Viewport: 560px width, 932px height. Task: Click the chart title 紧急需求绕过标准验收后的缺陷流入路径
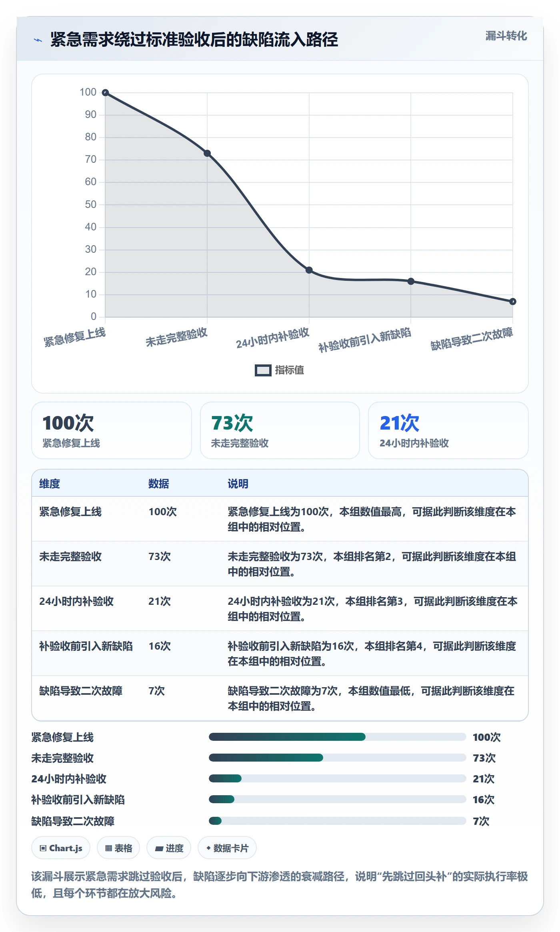(x=194, y=40)
